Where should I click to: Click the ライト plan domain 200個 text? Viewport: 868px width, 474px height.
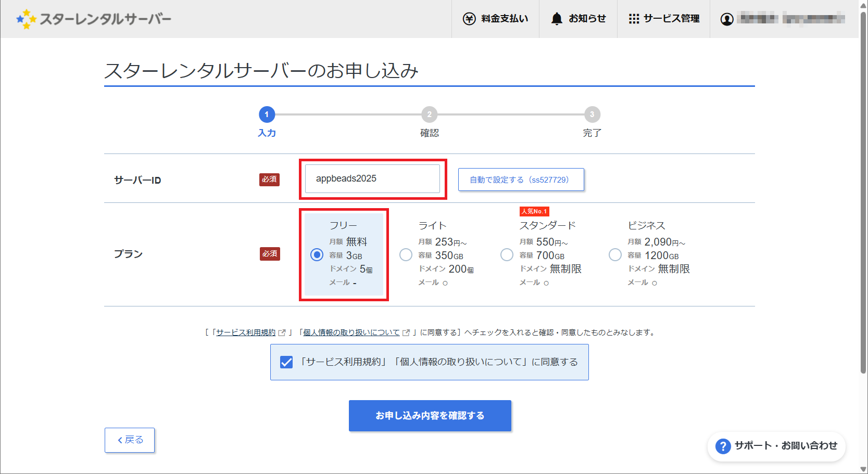pyautogui.click(x=461, y=269)
